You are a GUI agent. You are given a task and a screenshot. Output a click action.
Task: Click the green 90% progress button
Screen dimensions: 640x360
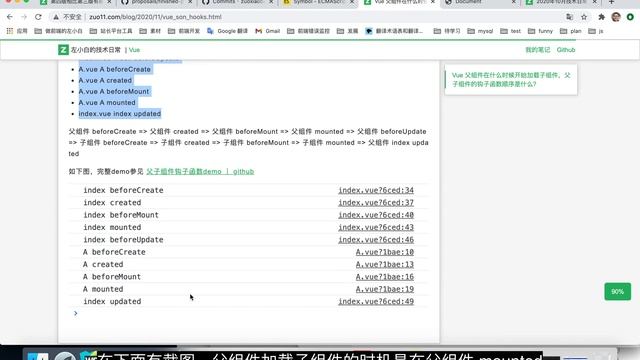pyautogui.click(x=617, y=291)
